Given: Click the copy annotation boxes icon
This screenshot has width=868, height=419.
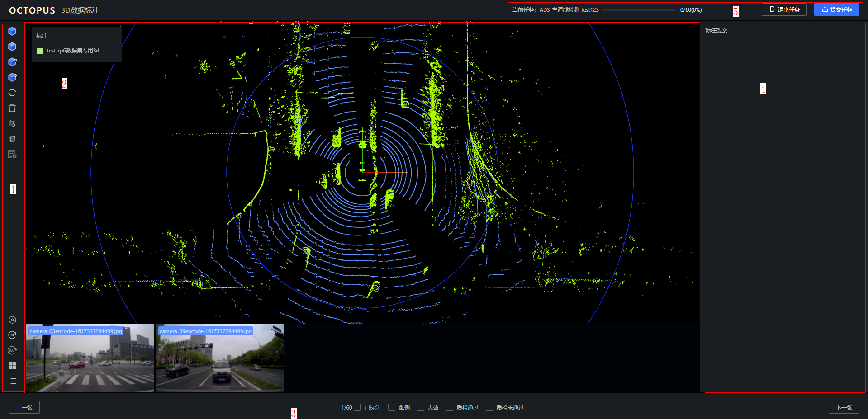Looking at the screenshot, I should [12, 123].
